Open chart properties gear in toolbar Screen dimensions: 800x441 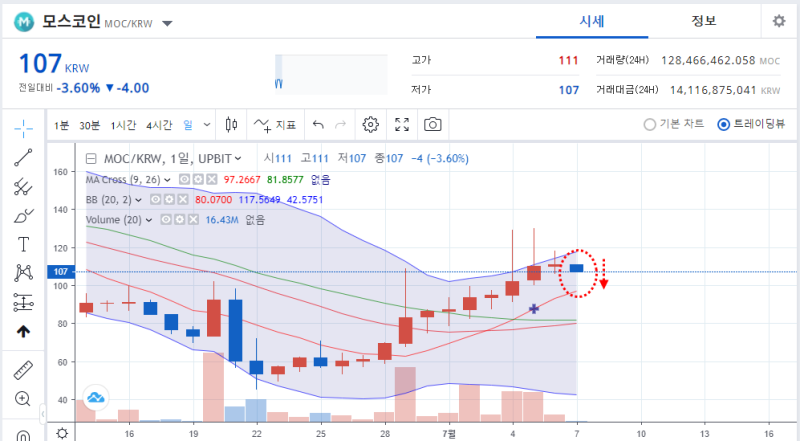pyautogui.click(x=371, y=125)
